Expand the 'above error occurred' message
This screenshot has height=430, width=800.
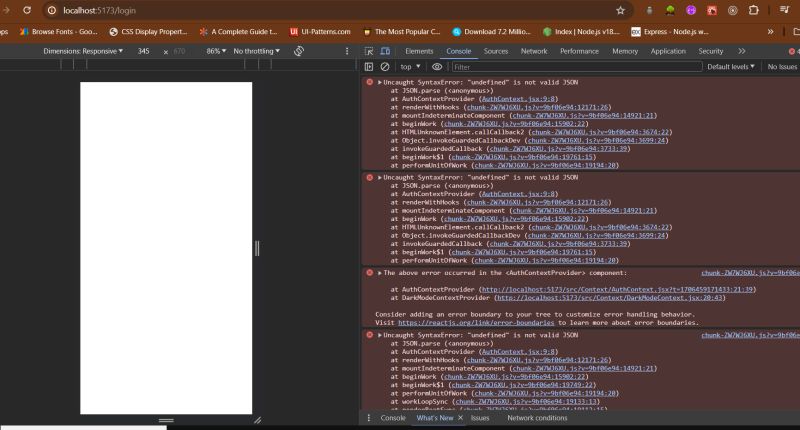point(380,273)
